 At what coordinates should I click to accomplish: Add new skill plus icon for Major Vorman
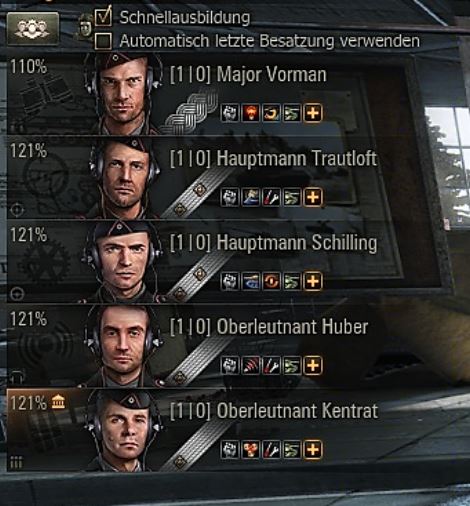312,113
